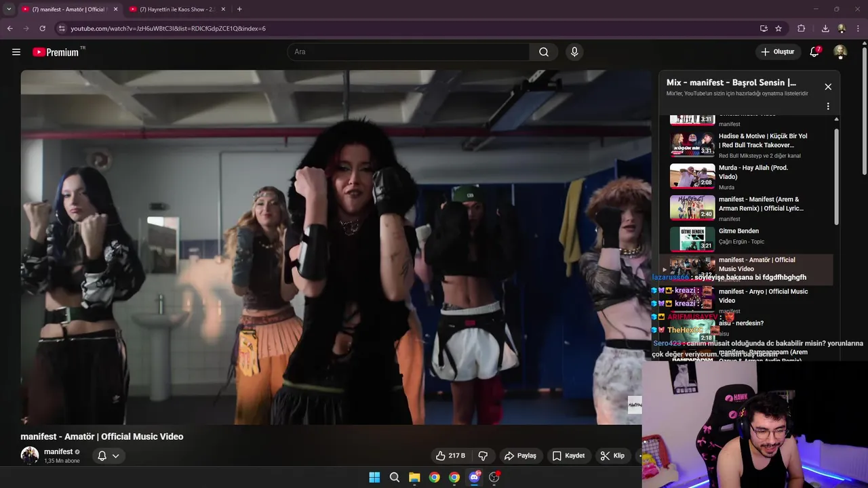Viewport: 868px width, 488px height.
Task: Close the Mix playlist panel
Action: (828, 87)
